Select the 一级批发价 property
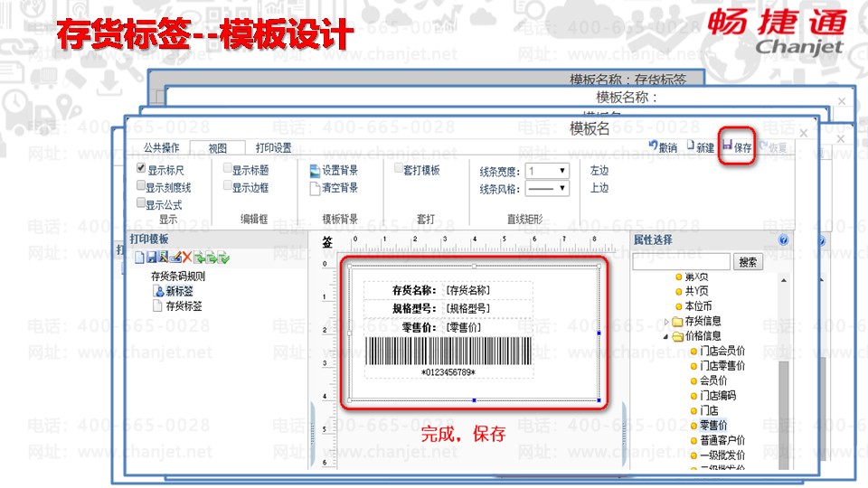 point(722,455)
